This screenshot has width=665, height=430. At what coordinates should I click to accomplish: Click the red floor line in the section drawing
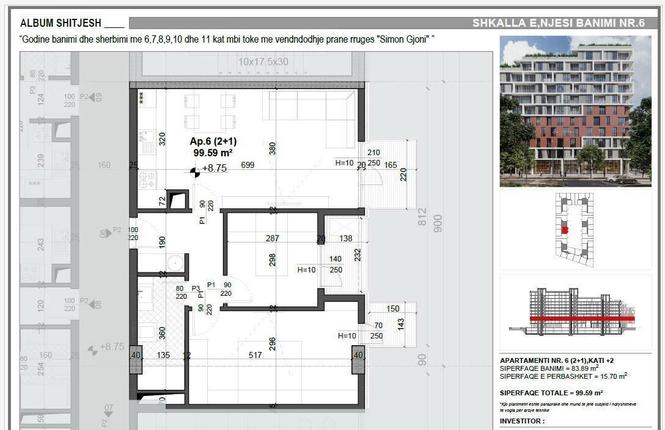pos(582,318)
